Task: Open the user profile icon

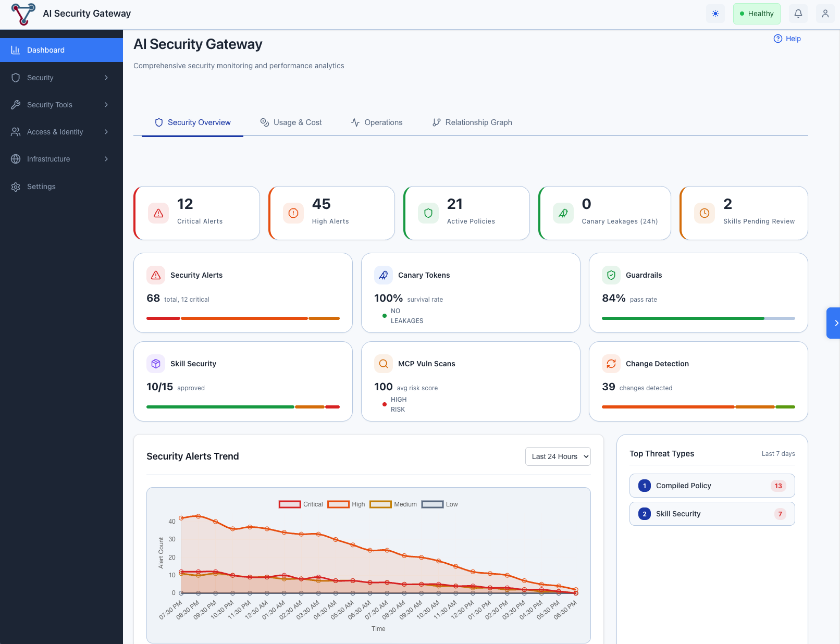Action: click(x=825, y=13)
